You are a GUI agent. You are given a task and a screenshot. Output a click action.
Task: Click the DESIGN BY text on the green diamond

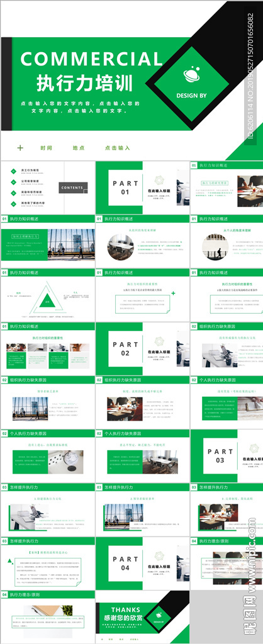[191, 96]
